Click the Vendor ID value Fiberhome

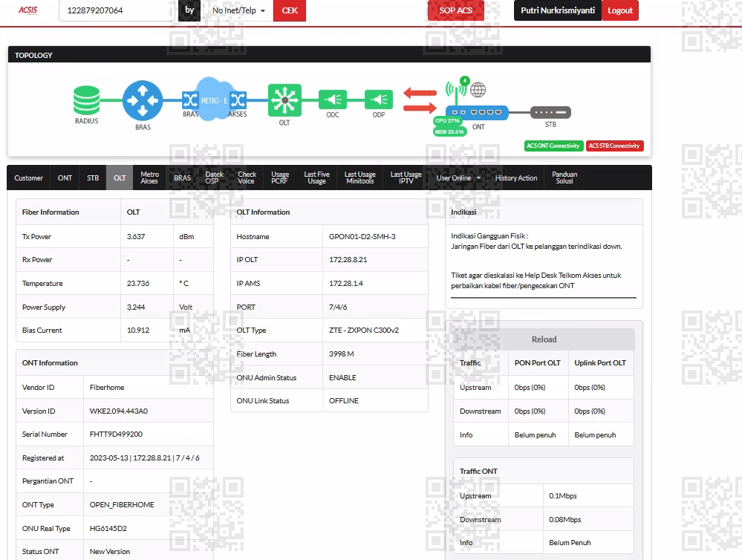[106, 388]
